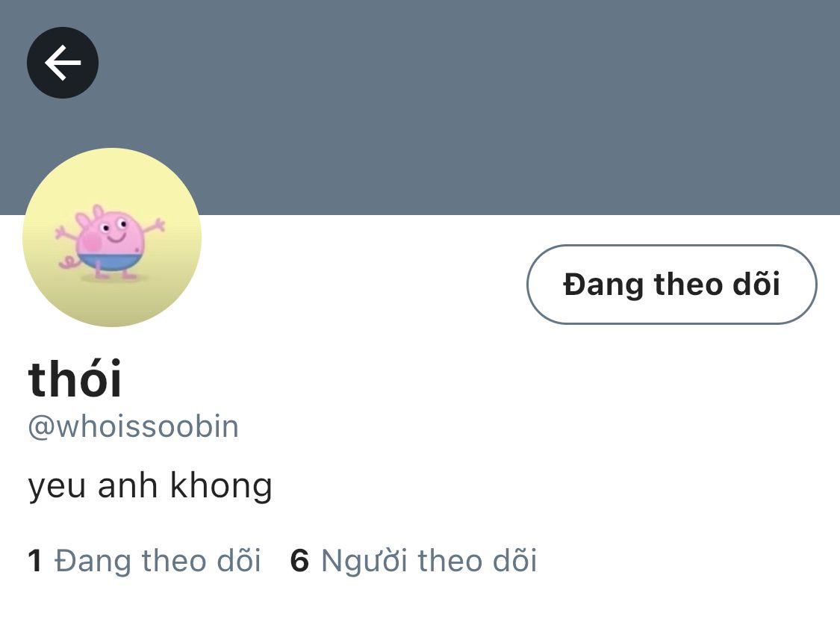This screenshot has height=634, width=840.
Task: Click the following count number 1
Action: pos(35,561)
